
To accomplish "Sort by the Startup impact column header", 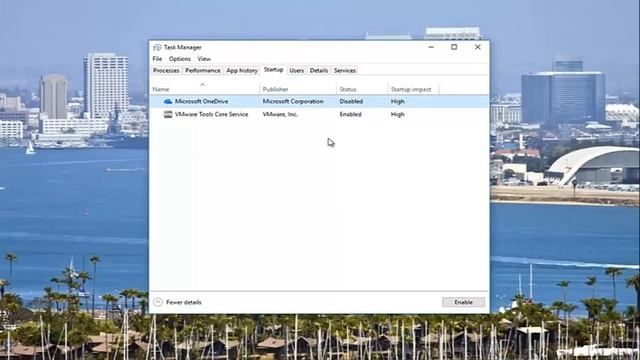I will [x=413, y=89].
